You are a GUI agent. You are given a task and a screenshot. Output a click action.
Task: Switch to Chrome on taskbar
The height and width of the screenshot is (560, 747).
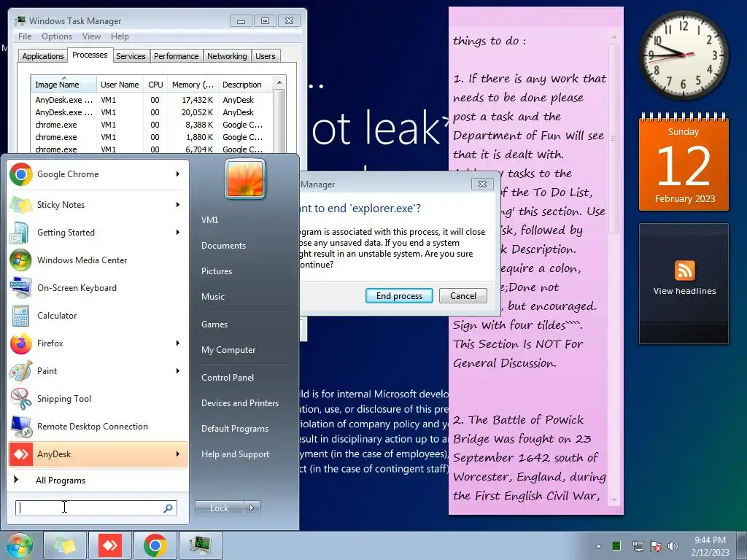(155, 545)
